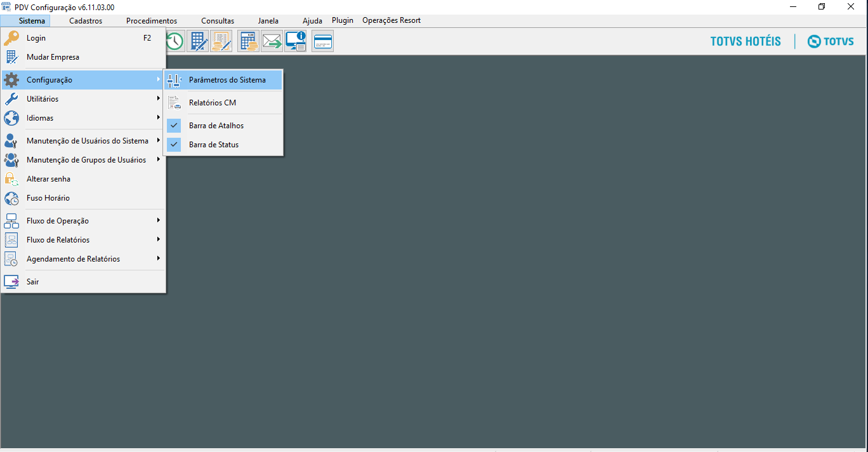Click the wrench icon beside Utilitários
868x452 pixels.
click(11, 99)
